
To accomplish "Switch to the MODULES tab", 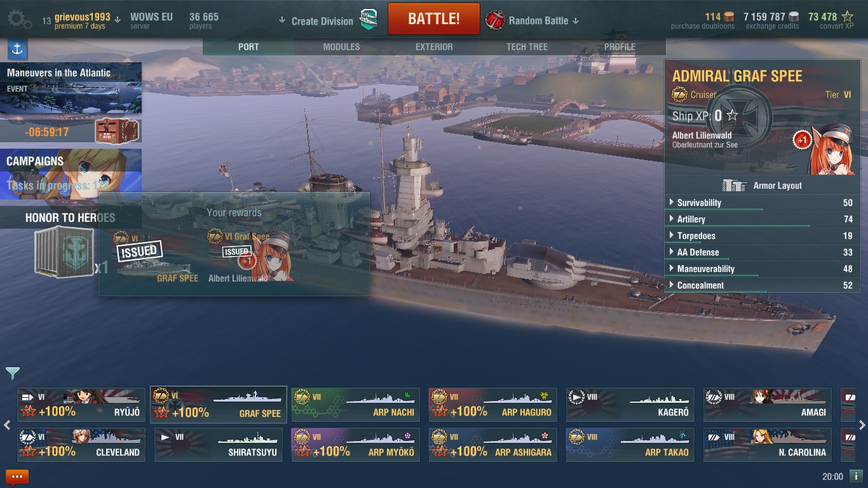I will [x=341, y=46].
